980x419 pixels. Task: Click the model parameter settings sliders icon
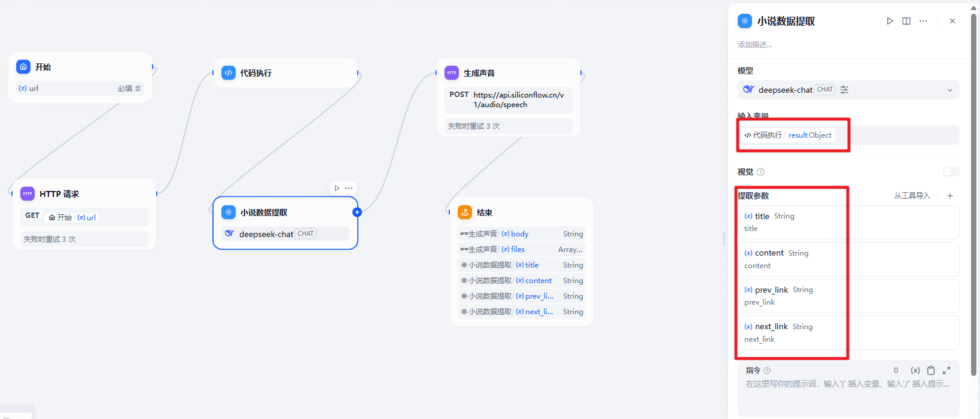(844, 90)
